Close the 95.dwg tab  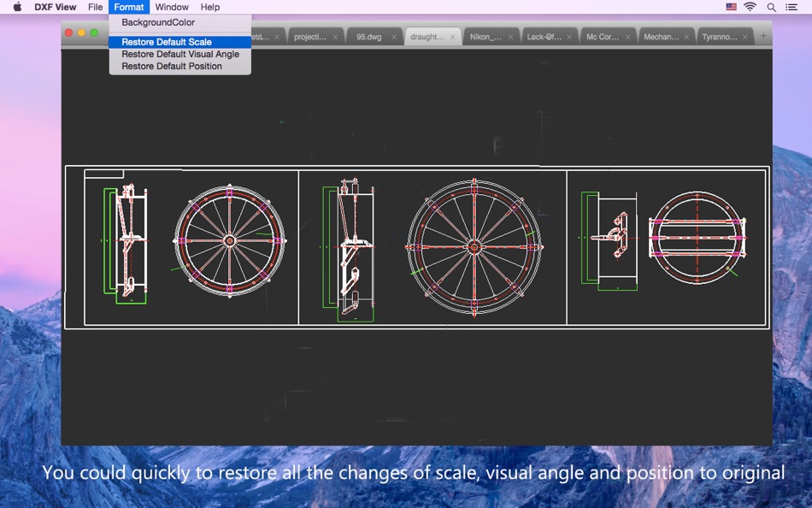click(x=394, y=38)
